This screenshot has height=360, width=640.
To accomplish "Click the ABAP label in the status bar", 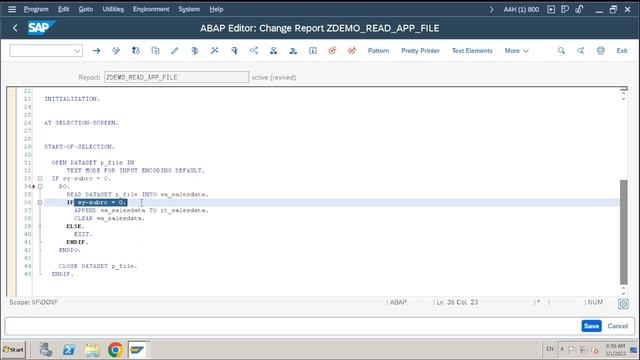I will coord(398,302).
